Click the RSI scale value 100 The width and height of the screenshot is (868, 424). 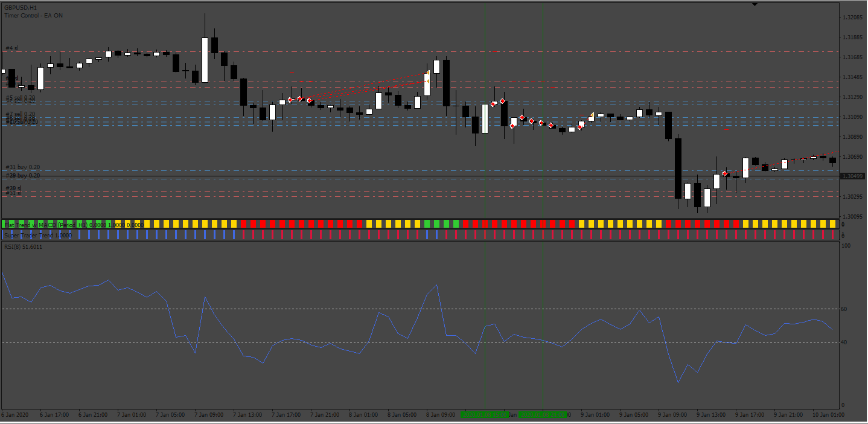(846, 246)
